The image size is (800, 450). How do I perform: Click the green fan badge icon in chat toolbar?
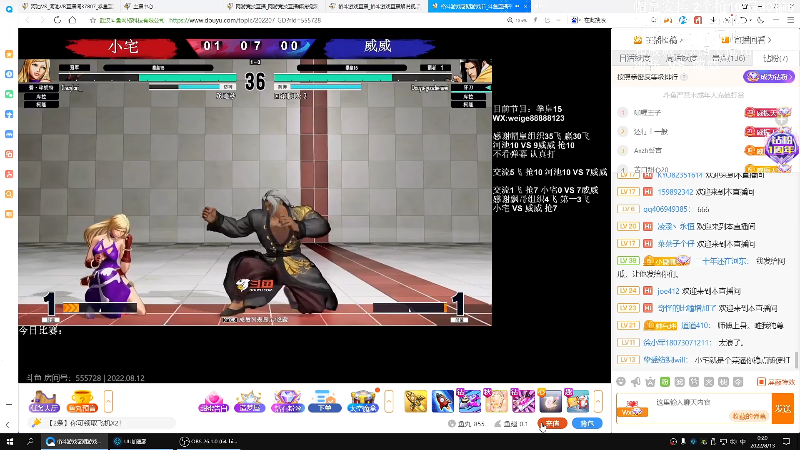pyautogui.click(x=665, y=382)
